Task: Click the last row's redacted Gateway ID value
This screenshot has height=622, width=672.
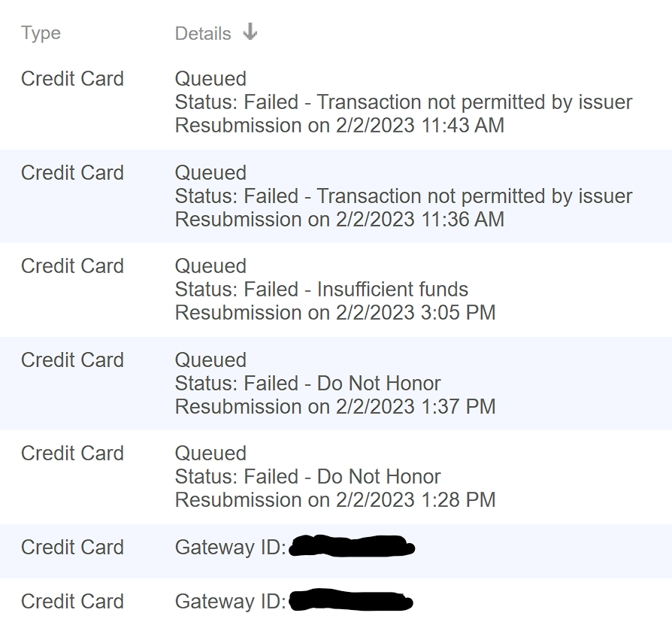Action: click(x=352, y=601)
